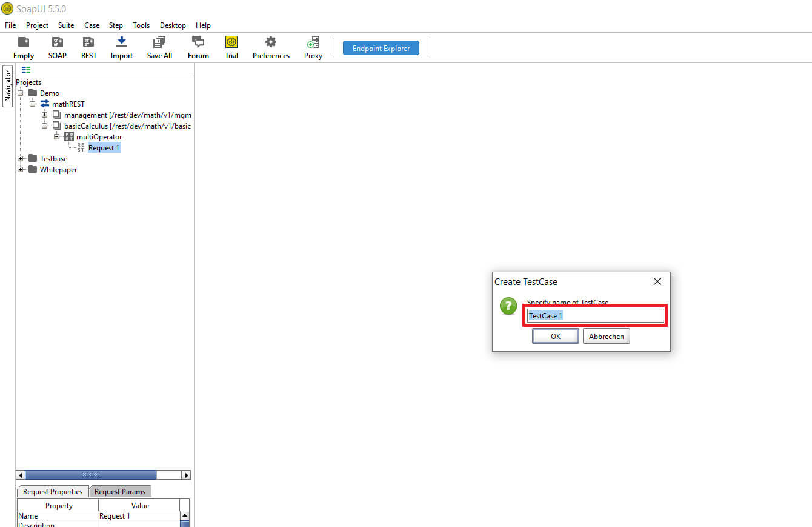Click the management resource icon
This screenshot has height=527, width=812.
57,115
